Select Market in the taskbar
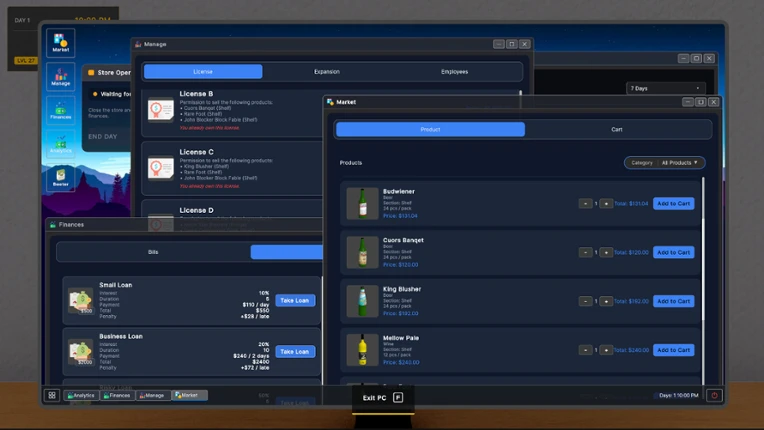The height and width of the screenshot is (430, 764). 190,395
